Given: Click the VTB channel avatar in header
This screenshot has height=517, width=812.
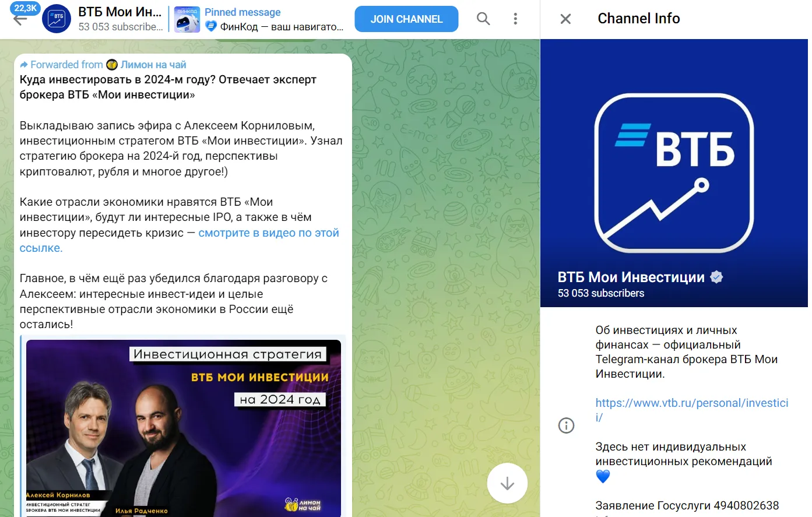Looking at the screenshot, I should 57,19.
